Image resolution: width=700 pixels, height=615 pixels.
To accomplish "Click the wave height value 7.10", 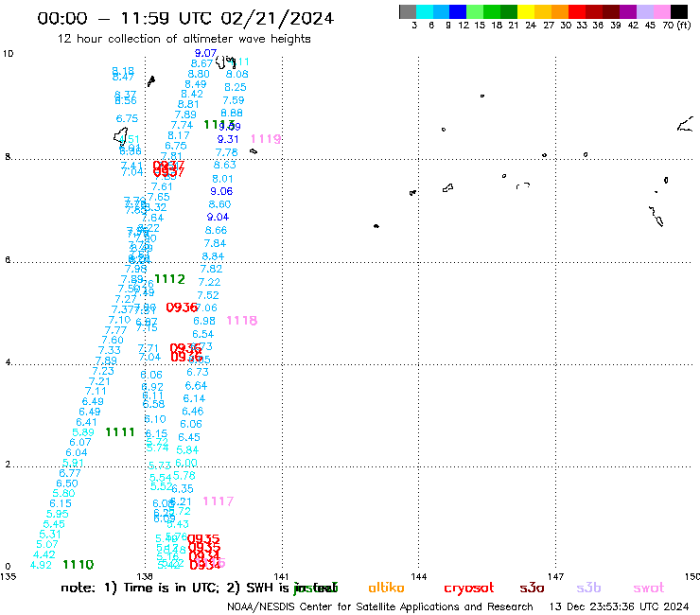I will pos(119,320).
